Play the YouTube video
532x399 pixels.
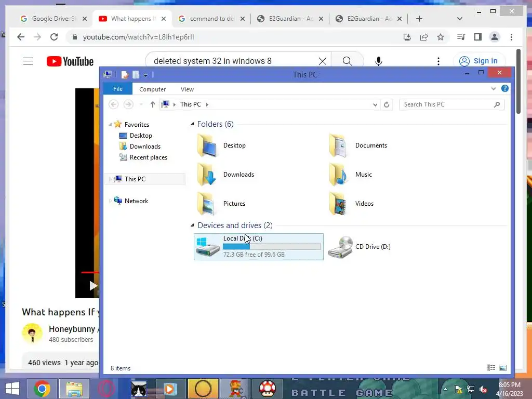pos(92,286)
